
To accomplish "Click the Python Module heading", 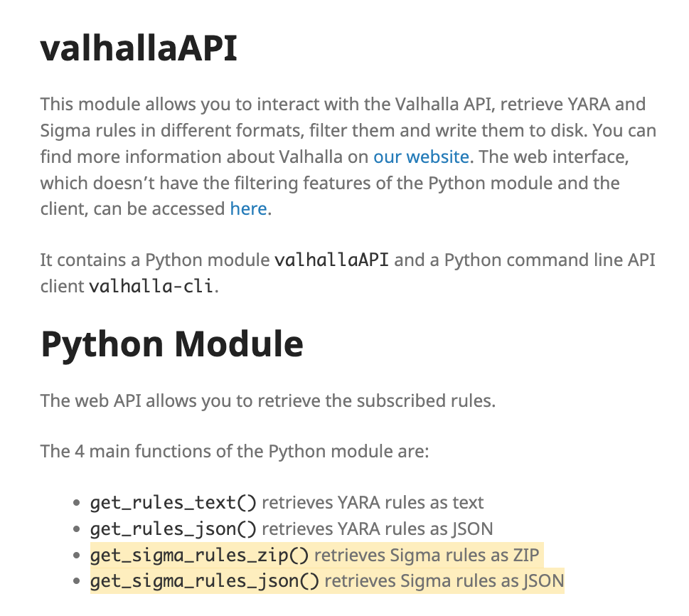I will [172, 344].
